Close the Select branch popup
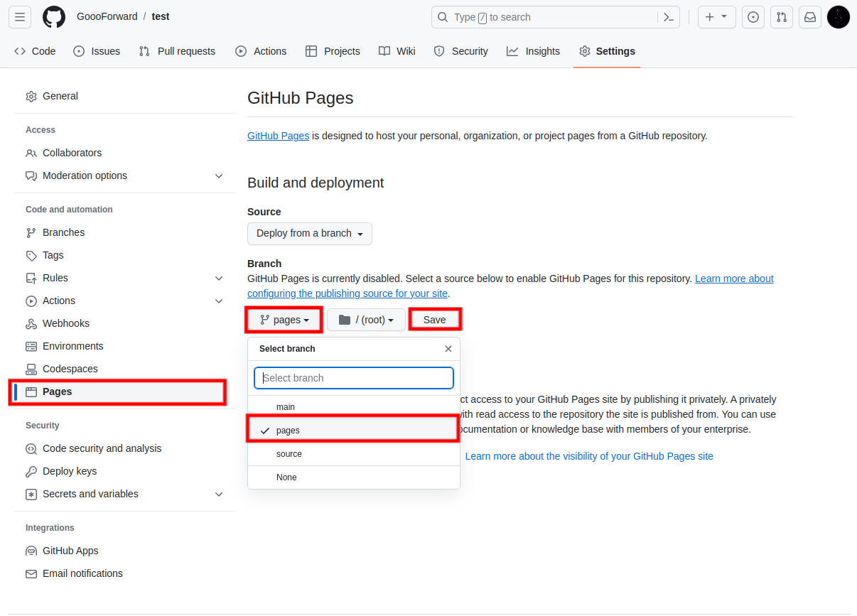Viewport: 857px width, 616px height. pos(448,349)
